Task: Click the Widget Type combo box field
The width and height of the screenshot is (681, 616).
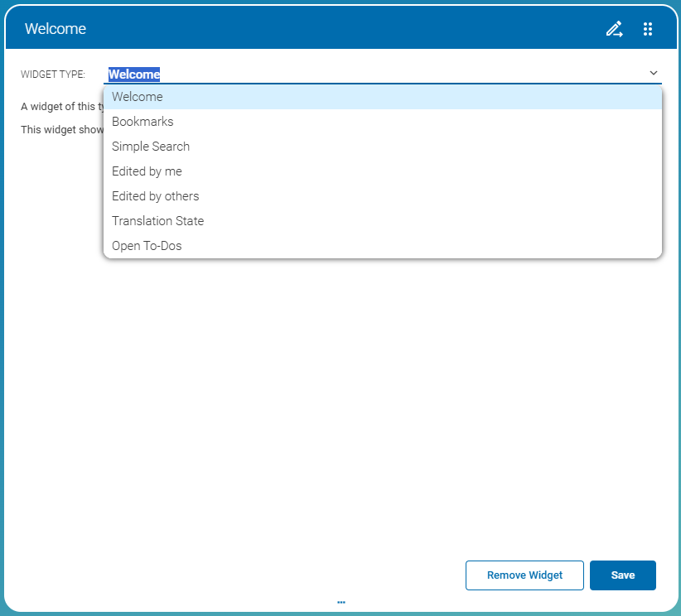Action: pos(373,74)
